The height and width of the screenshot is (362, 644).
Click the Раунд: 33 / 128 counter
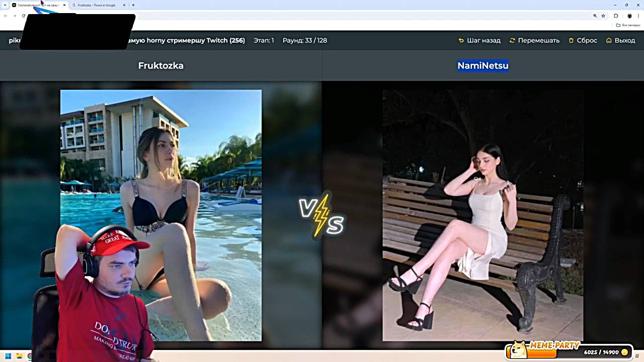click(305, 40)
